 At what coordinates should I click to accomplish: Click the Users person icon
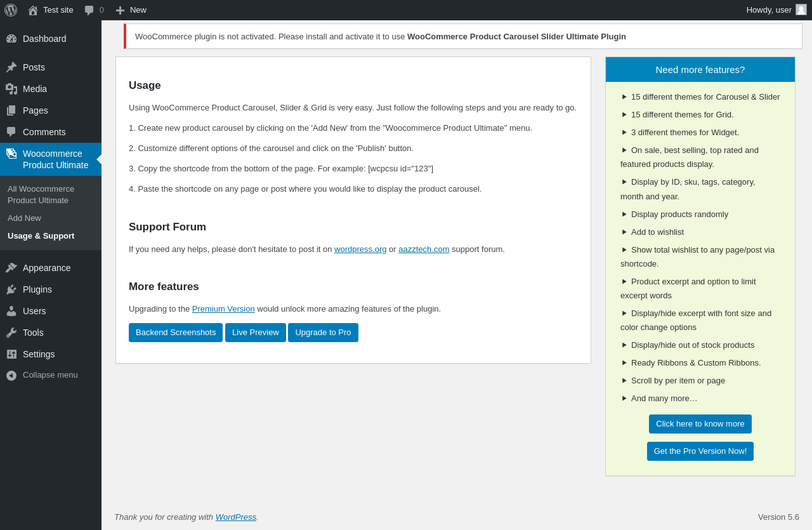[x=11, y=311]
